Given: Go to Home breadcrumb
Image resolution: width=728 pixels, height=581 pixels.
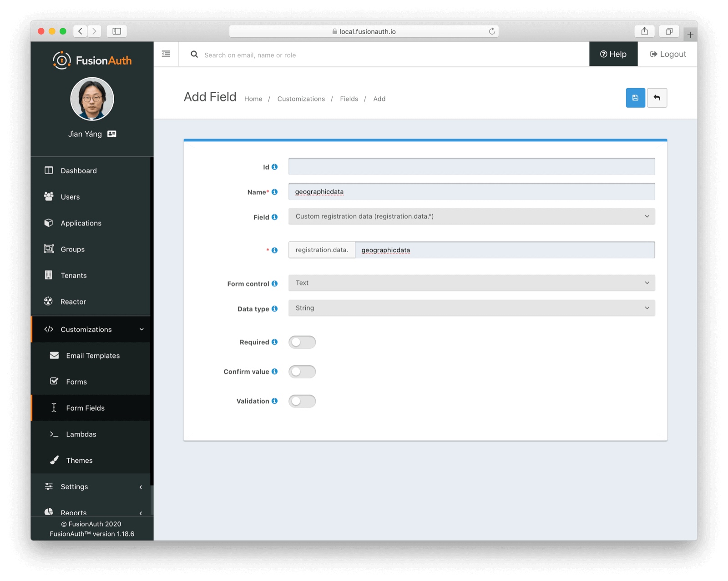Looking at the screenshot, I should pos(253,99).
